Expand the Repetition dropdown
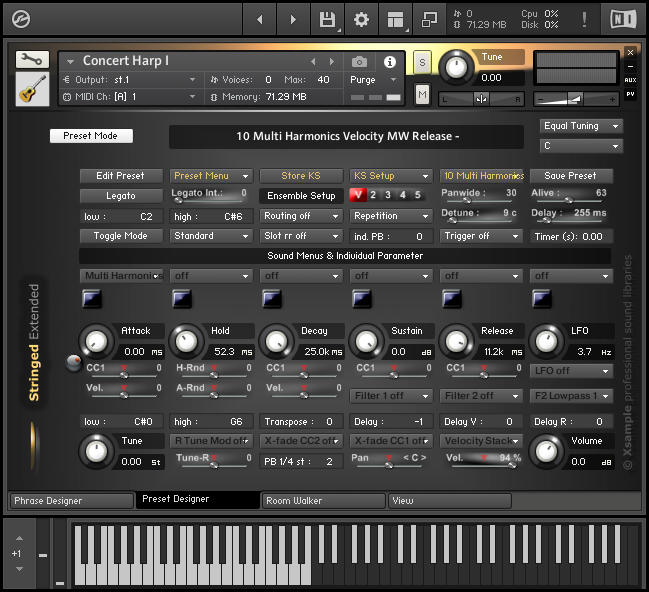This screenshot has width=649, height=592. (391, 216)
